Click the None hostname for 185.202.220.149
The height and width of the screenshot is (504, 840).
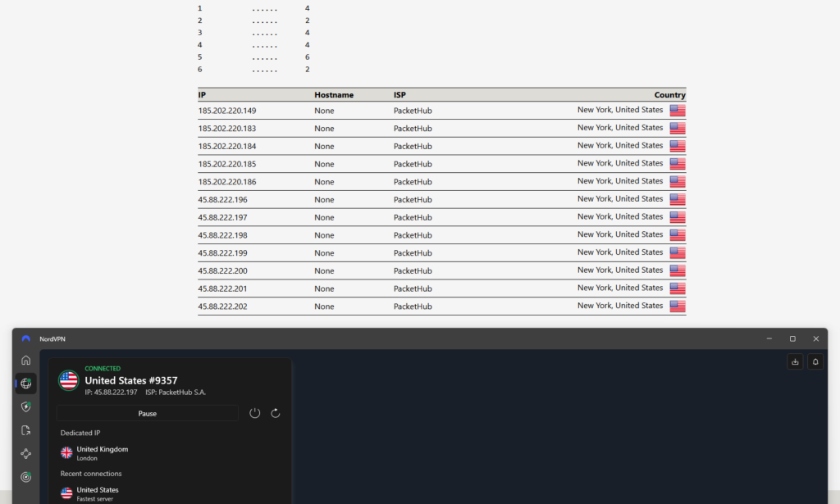click(324, 111)
